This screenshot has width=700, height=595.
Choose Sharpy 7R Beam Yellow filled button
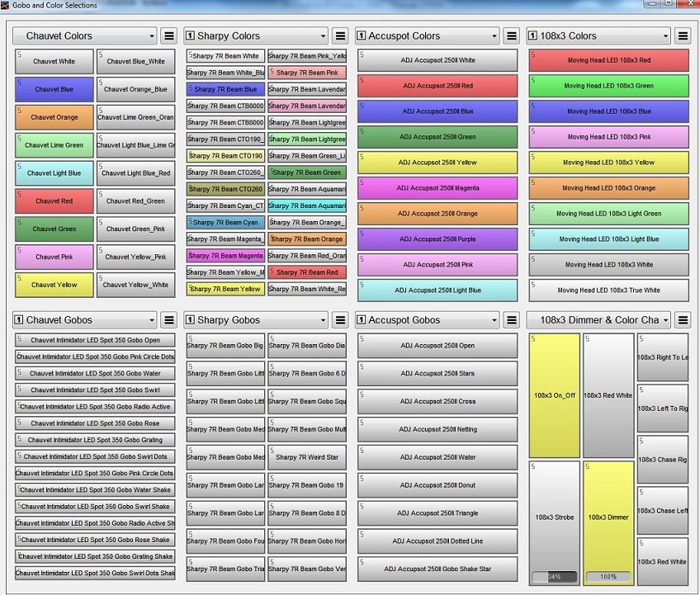pyautogui.click(x=225, y=289)
